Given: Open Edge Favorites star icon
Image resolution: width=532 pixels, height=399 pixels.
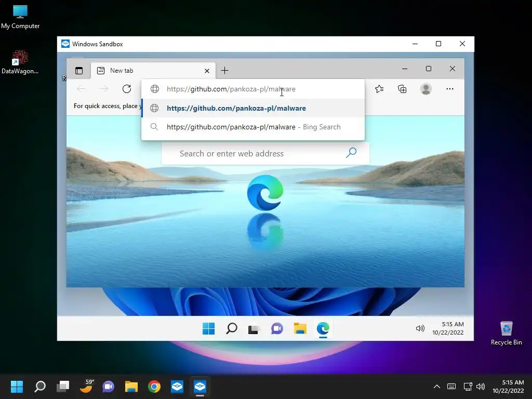Looking at the screenshot, I should point(379,89).
